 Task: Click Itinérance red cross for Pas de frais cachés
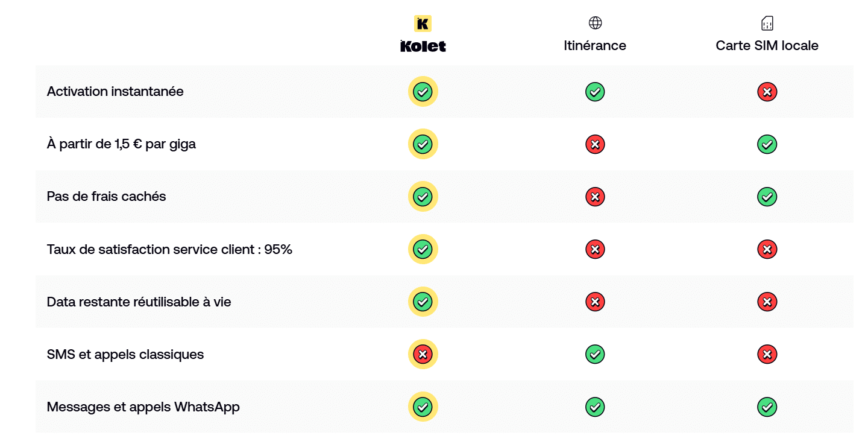point(595,197)
